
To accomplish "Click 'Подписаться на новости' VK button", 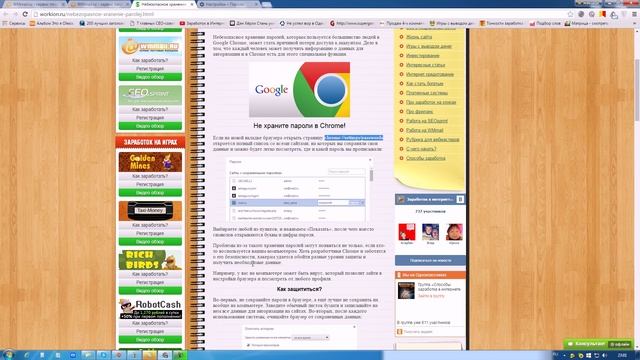I will click(x=430, y=260).
